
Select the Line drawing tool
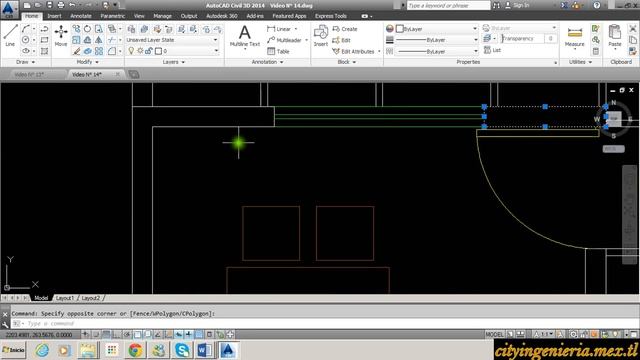point(10,35)
